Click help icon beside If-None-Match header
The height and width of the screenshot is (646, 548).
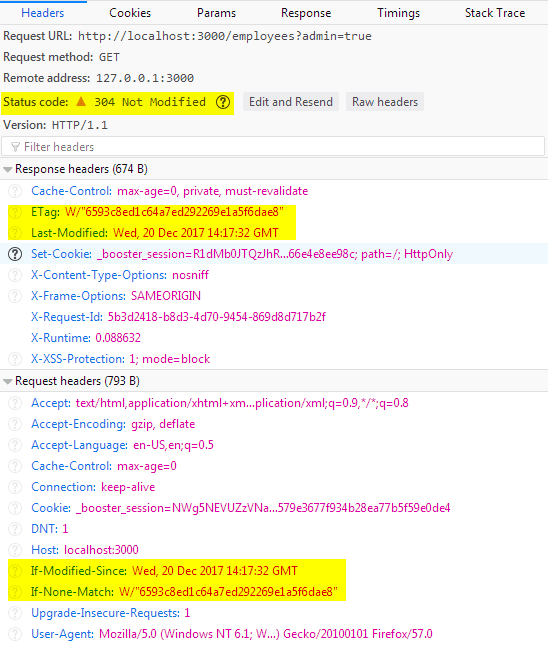coord(15,592)
